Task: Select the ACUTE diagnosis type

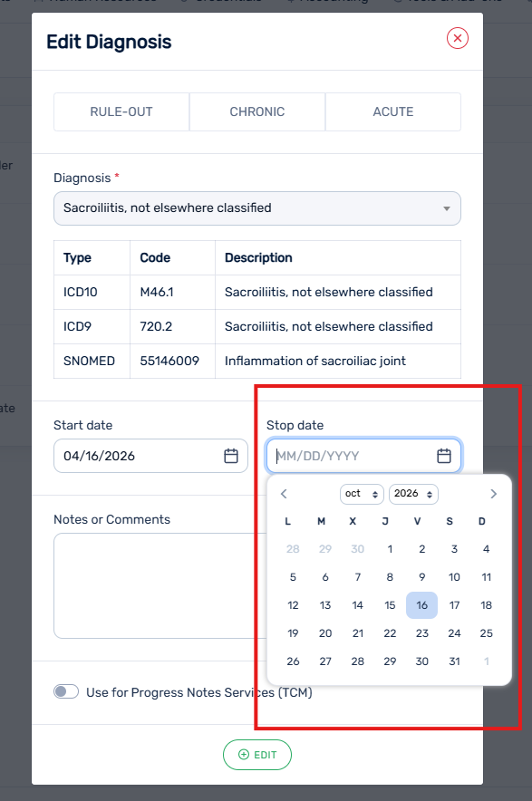Action: point(393,111)
